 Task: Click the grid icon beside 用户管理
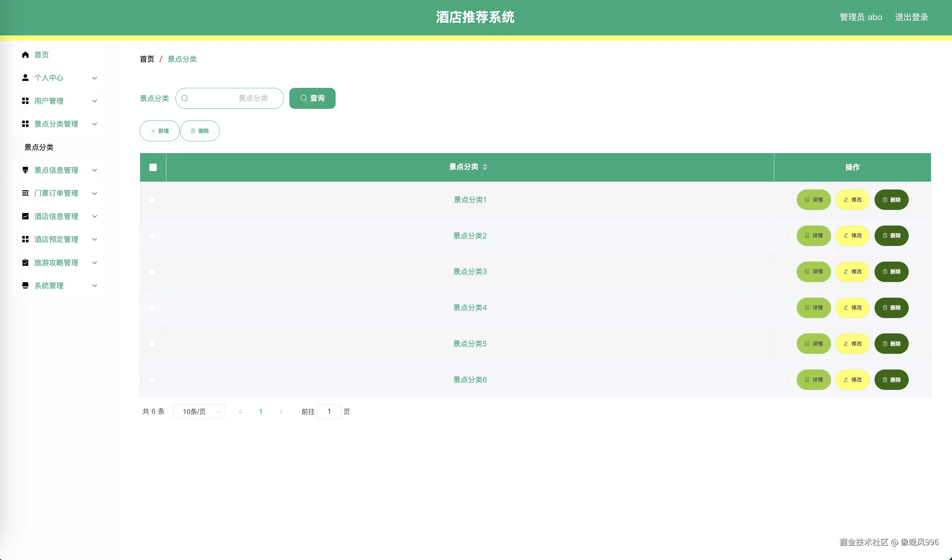click(25, 101)
